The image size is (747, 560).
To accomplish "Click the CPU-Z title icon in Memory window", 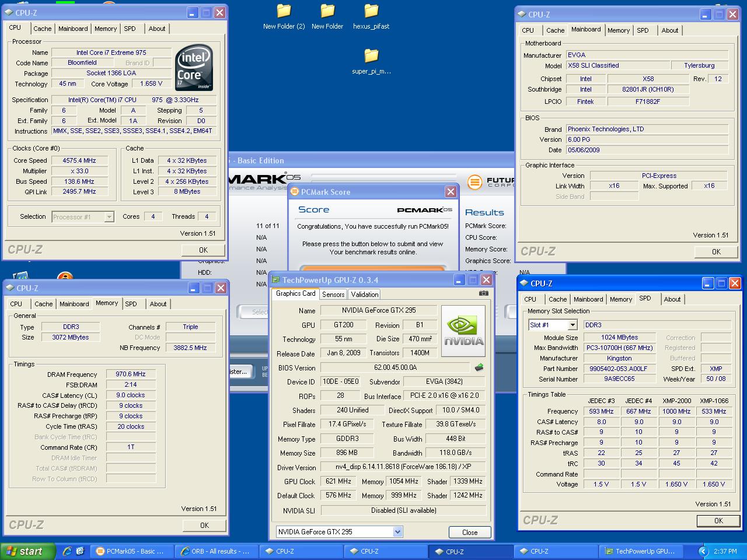I will point(9,288).
